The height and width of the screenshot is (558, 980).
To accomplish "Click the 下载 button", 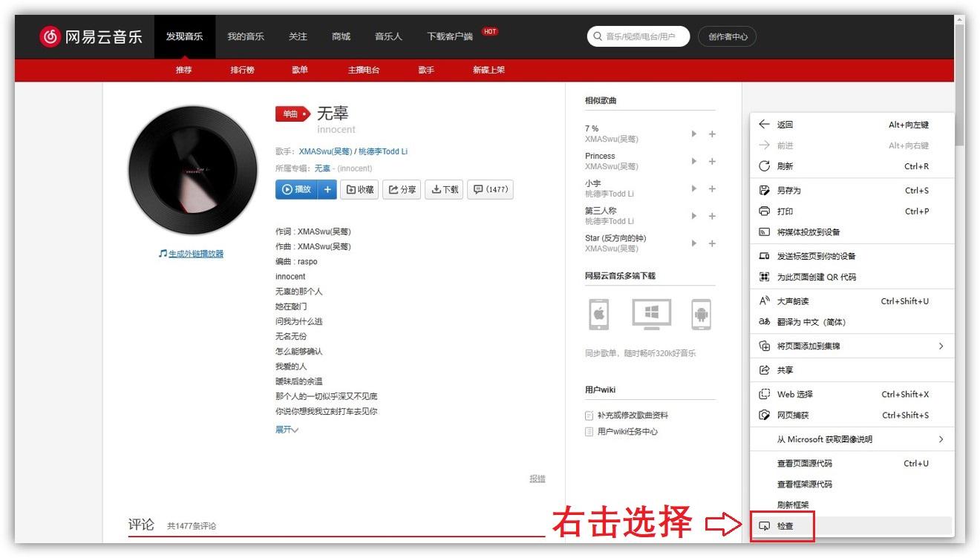I will pyautogui.click(x=445, y=189).
